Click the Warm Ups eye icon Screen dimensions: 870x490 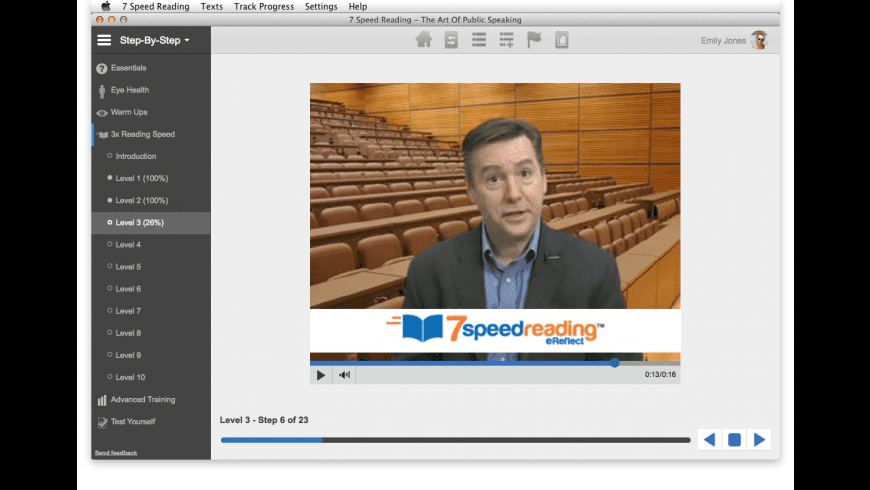[x=102, y=113]
